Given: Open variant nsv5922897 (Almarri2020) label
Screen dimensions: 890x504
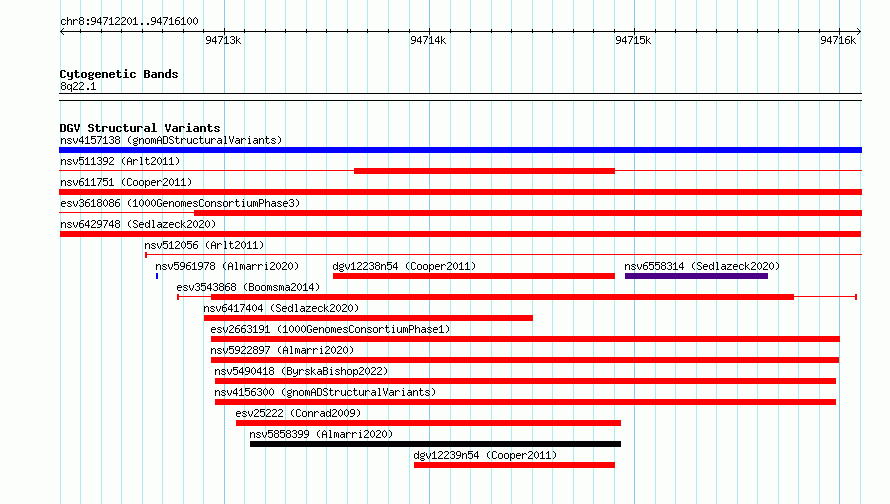Looking at the screenshot, I should pyautogui.click(x=282, y=350).
